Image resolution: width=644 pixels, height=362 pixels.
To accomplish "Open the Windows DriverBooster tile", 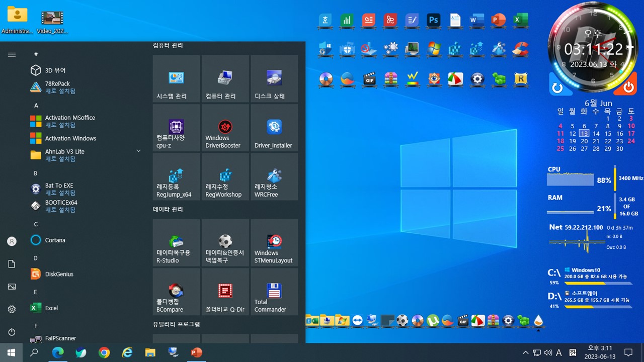I will click(225, 128).
